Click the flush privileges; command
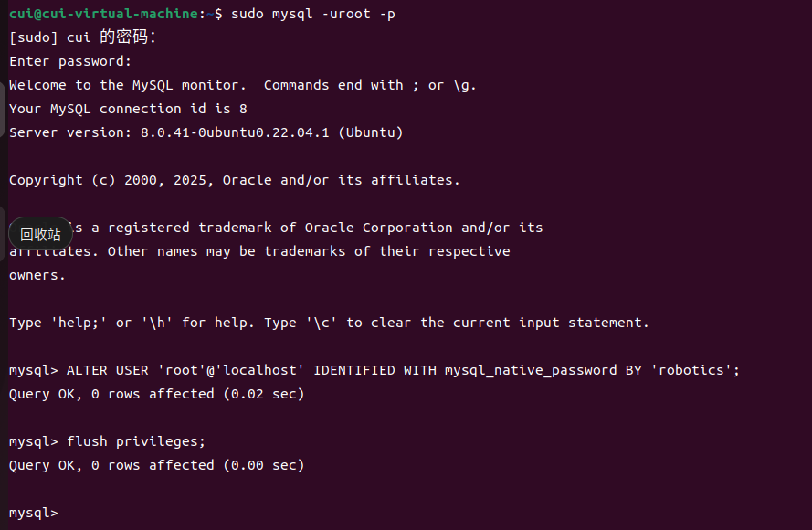The image size is (812, 530). (x=136, y=441)
